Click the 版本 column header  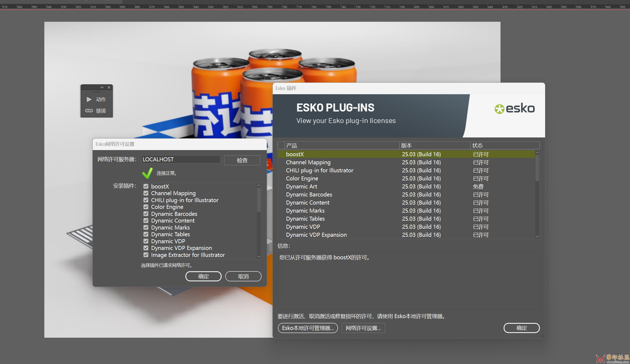click(x=435, y=145)
